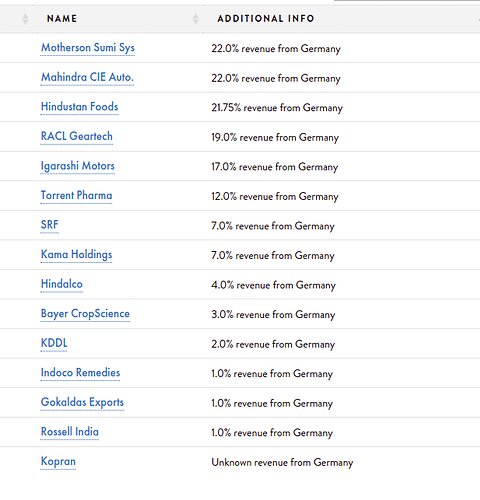This screenshot has height=500, width=480.
Task: Open the Indoco Remedies link
Action: coord(80,373)
